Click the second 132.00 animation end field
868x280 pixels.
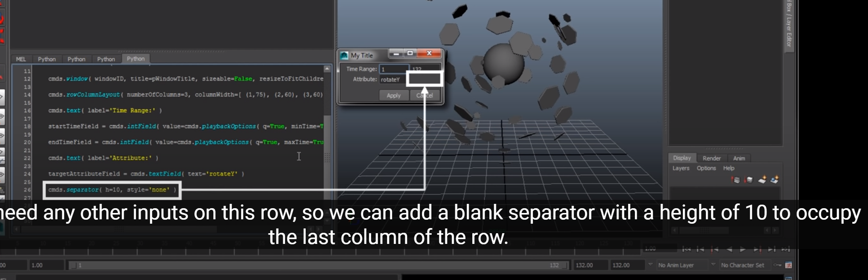(627, 265)
